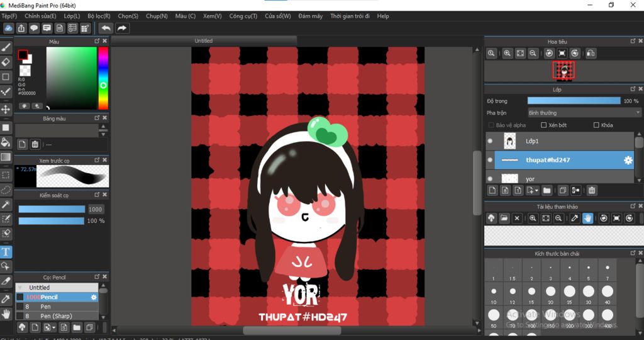The width and height of the screenshot is (644, 340).
Task: Zoom in on the navigator panel
Action: click(x=508, y=53)
